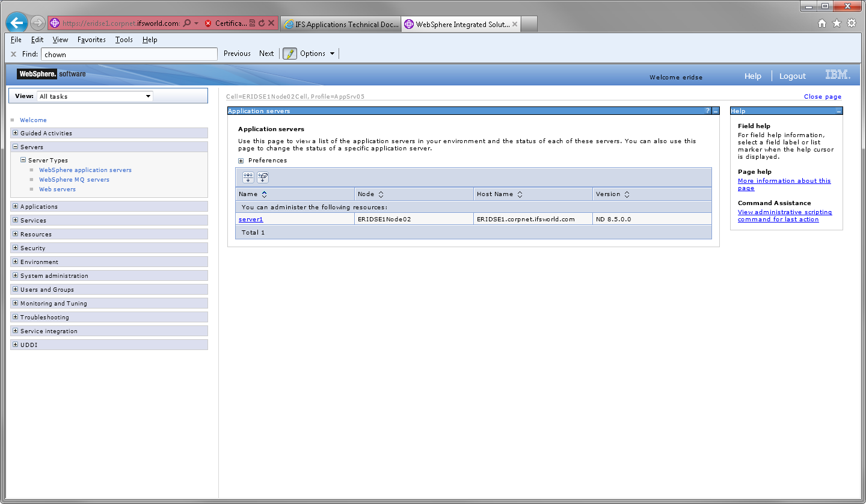This screenshot has width=866, height=504.
Task: Click the Show filter function icon
Action: (x=248, y=177)
